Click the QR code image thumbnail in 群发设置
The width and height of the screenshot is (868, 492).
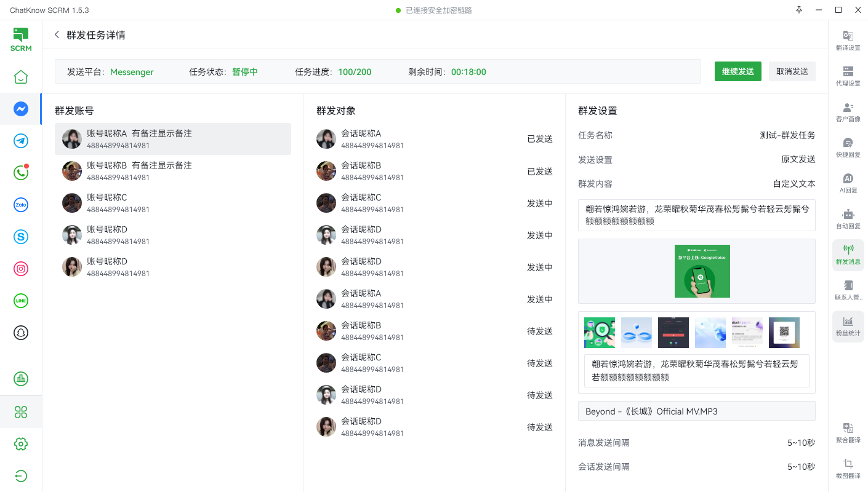coord(784,332)
